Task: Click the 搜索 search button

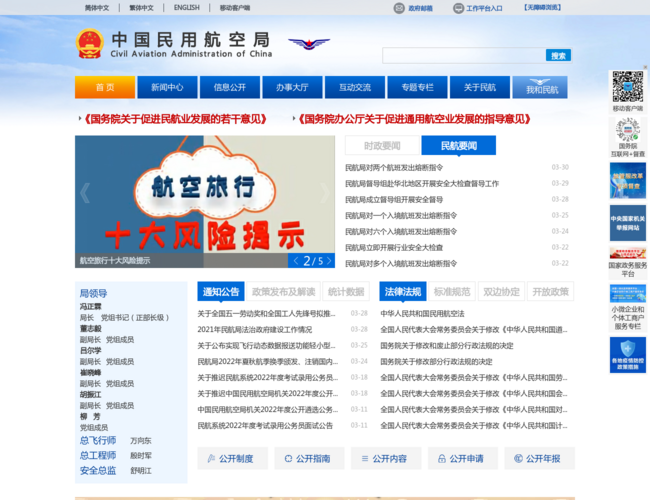Action: click(558, 56)
